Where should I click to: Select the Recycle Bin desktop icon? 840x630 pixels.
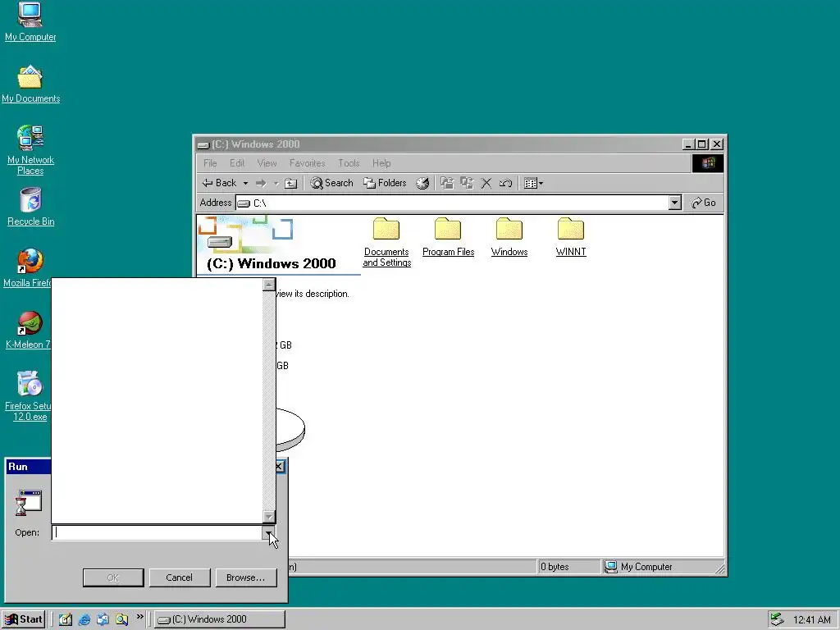[x=30, y=207]
